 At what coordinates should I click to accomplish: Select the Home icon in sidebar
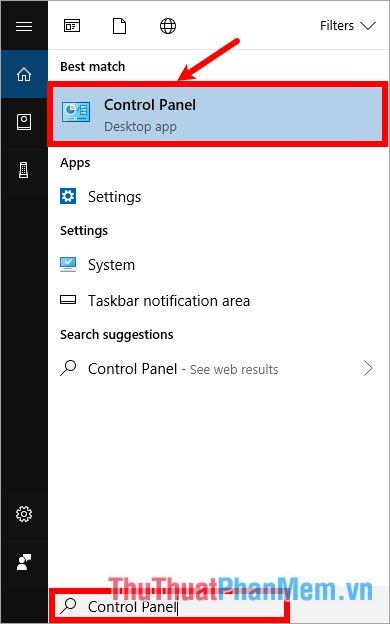(x=24, y=74)
